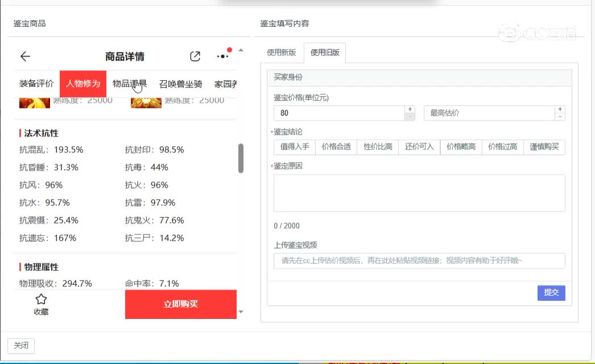Choose 价格合适 as the appraisal conclusion
The image size is (595, 364).
click(336, 147)
